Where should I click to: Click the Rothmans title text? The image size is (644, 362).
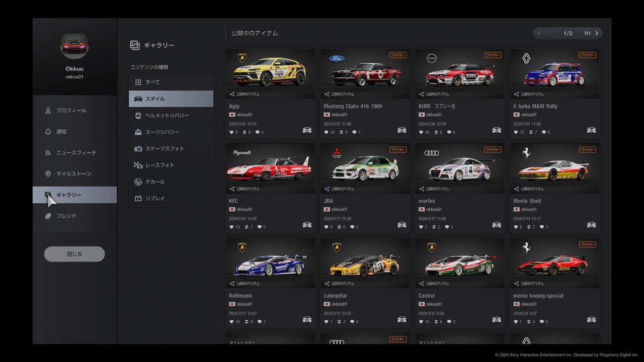pyautogui.click(x=240, y=296)
